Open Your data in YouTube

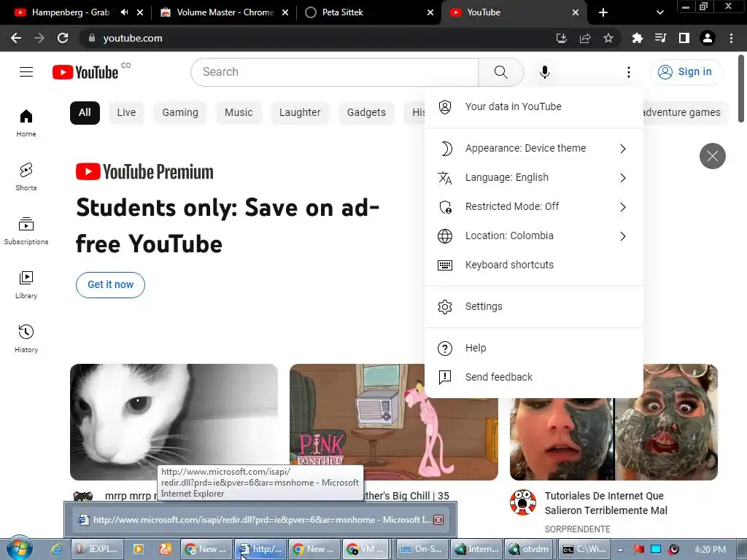point(533,106)
